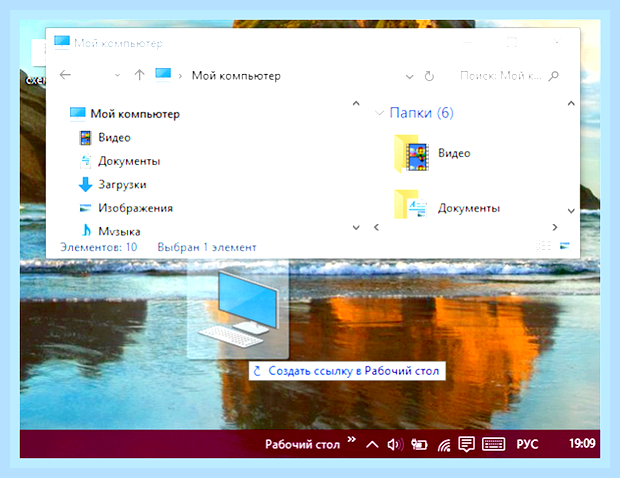Click the blue download arrow icon Загрузки
This screenshot has width=620, height=478.
(85, 185)
